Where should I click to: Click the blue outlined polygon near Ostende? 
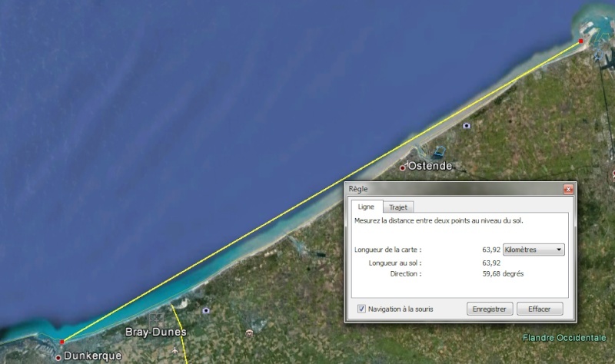coord(440,151)
